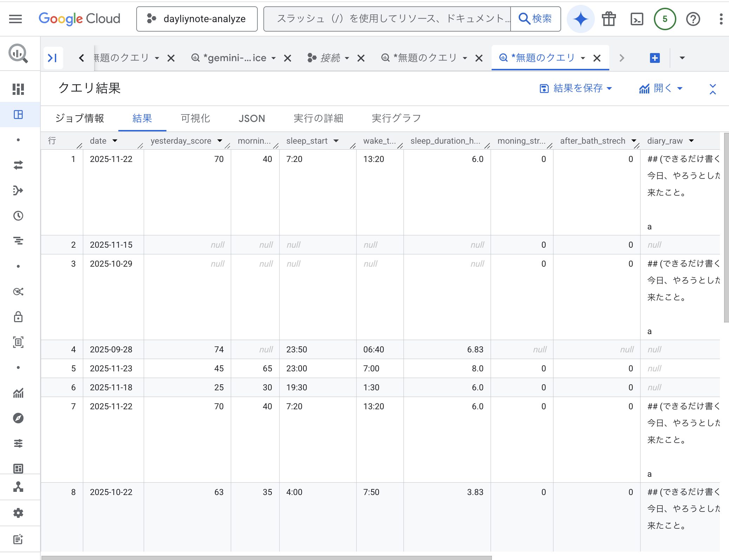Click the resource search input field

pos(386,19)
